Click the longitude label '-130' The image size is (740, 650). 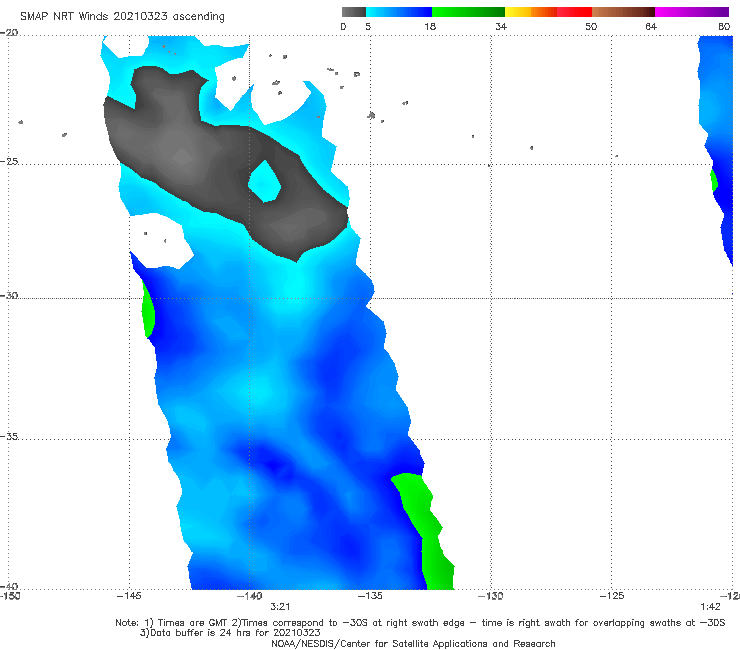pyautogui.click(x=490, y=596)
